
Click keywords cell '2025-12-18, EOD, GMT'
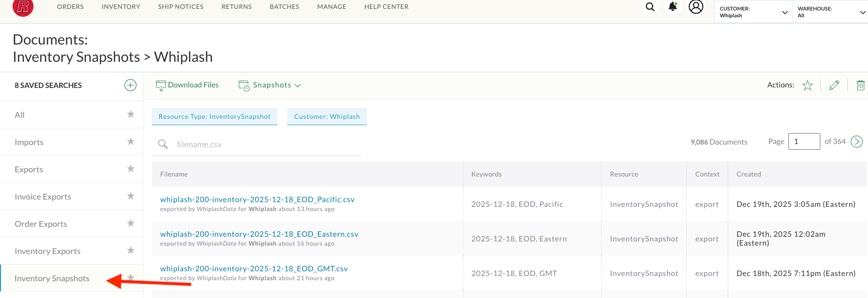pos(514,273)
